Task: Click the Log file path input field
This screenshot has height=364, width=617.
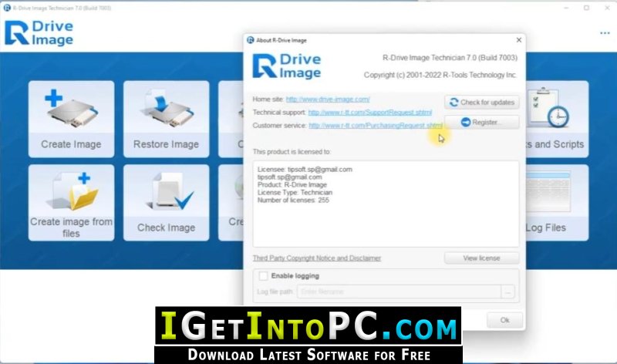Action: click(x=399, y=292)
